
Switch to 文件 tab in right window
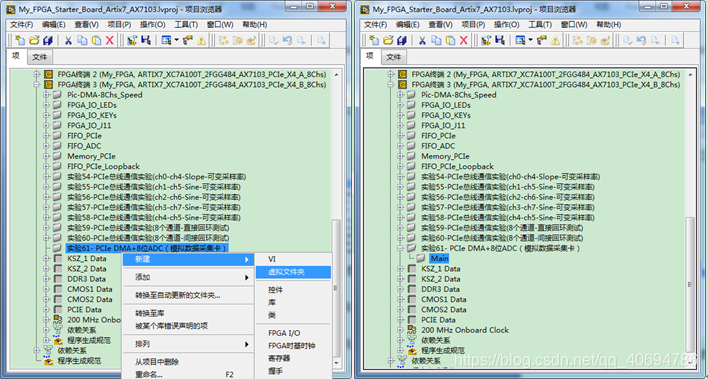(394, 57)
